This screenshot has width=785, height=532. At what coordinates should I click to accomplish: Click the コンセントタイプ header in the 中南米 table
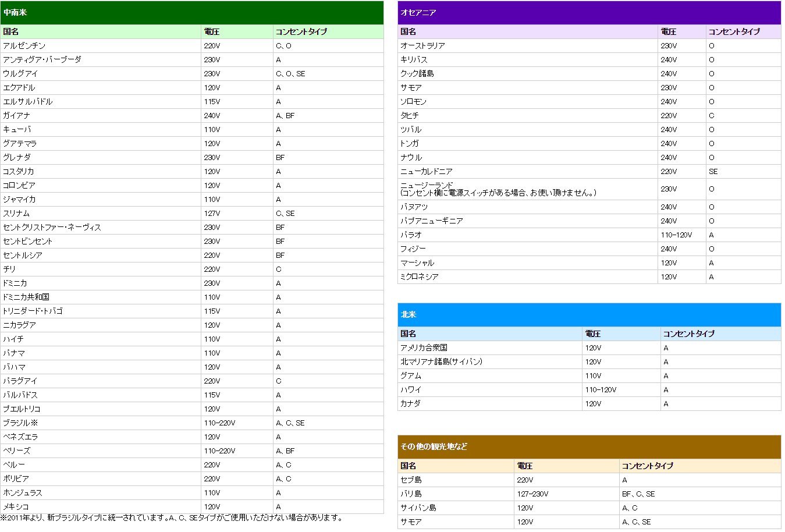pos(301,31)
